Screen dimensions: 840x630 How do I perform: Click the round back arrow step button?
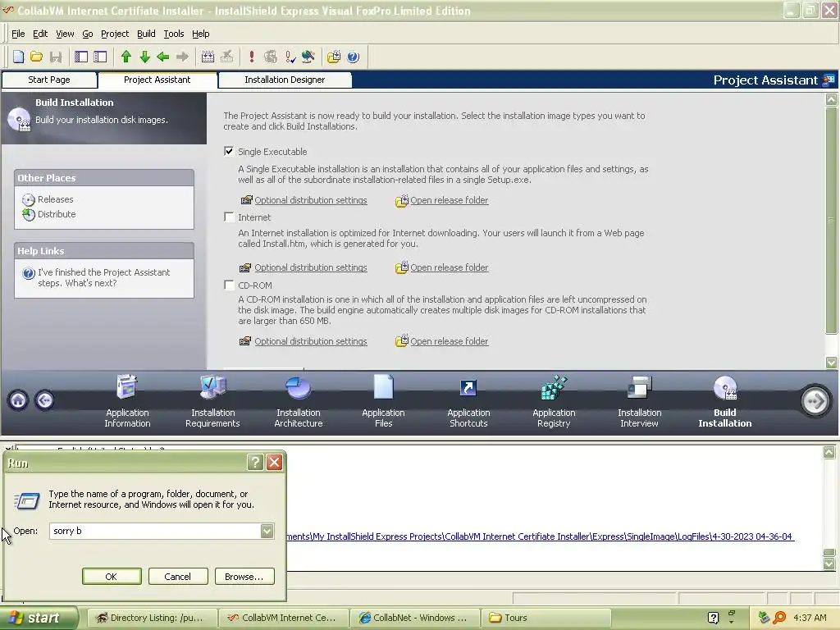point(44,400)
